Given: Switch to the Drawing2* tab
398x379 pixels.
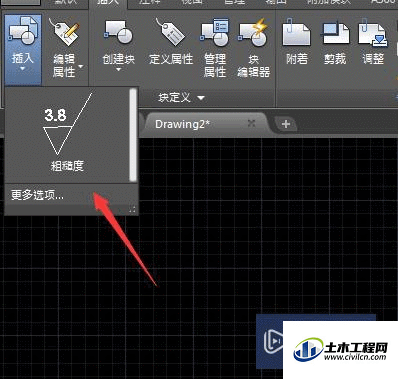Looking at the screenshot, I should (x=182, y=124).
